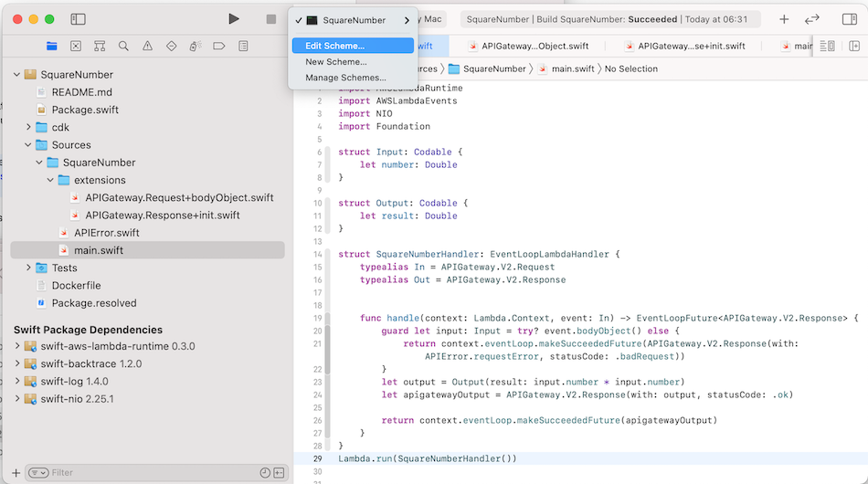Click the Library plus button in toolbar
Image resolution: width=868 pixels, height=484 pixels.
coord(784,19)
